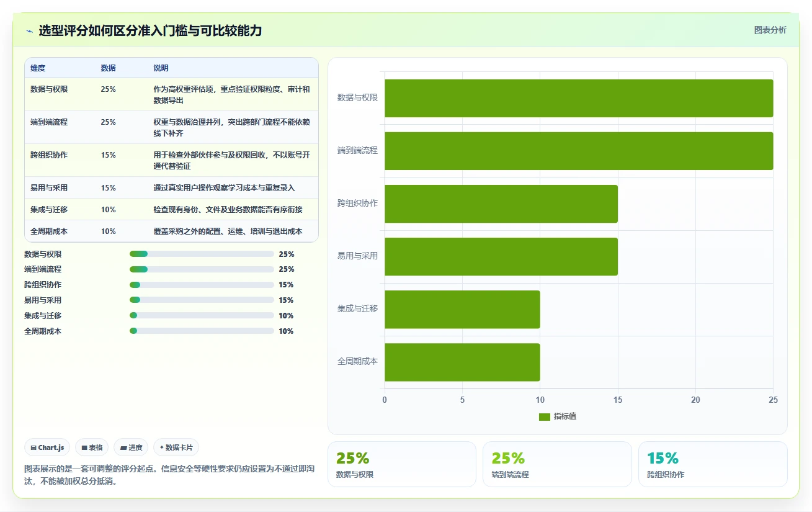Click the title 选型评分如何区分准入门槛与可比较能力
Screen dimensions: 812x512
point(150,30)
